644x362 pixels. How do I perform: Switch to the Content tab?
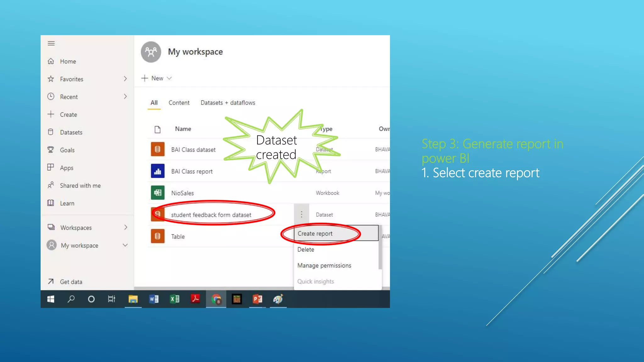tap(179, 103)
